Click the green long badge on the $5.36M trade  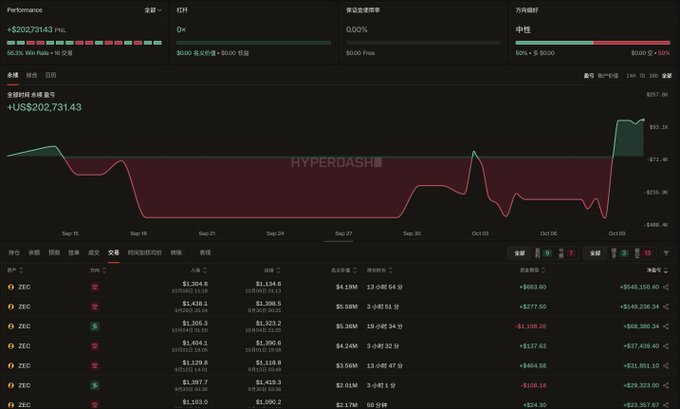point(95,326)
